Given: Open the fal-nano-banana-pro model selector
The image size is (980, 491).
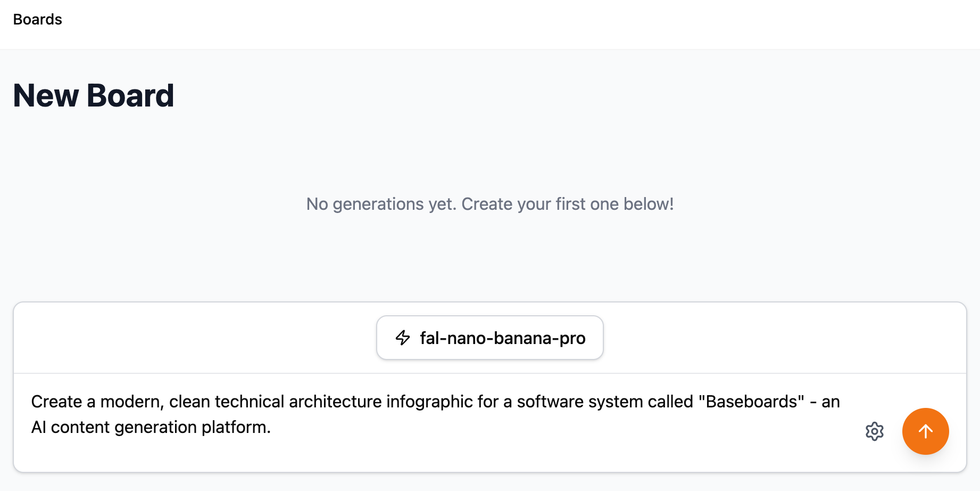Looking at the screenshot, I should 489,338.
